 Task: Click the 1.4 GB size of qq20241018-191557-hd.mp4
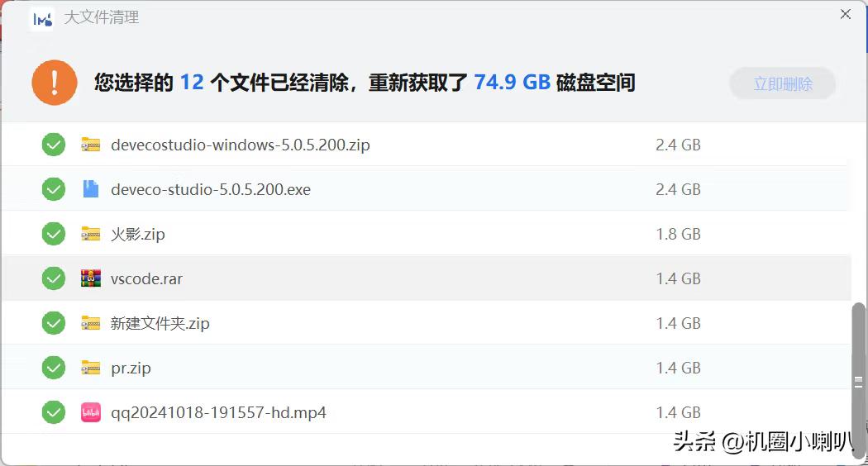tap(678, 412)
